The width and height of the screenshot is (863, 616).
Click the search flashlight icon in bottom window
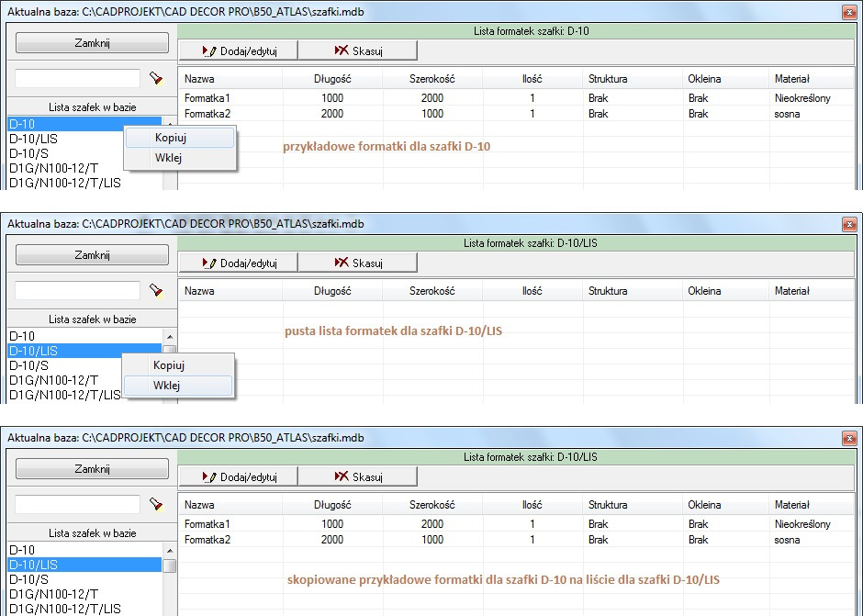(156, 504)
